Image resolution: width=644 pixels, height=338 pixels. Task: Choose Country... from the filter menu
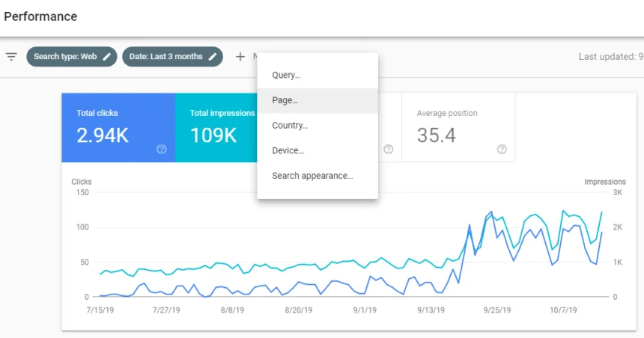[318, 126]
